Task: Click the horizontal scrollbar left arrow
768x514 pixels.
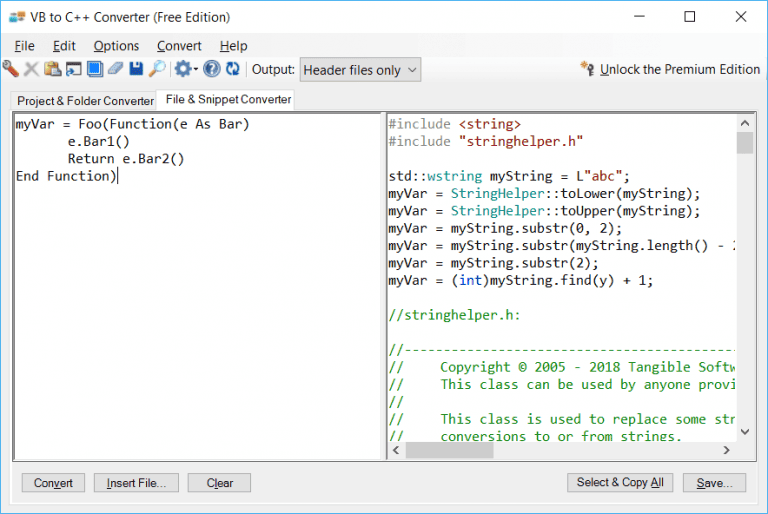Action: click(396, 450)
